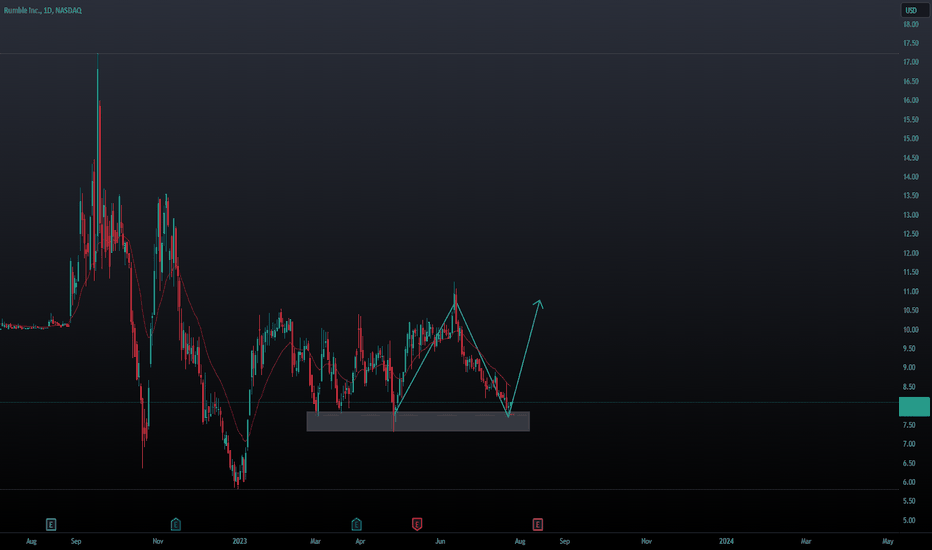932x550 pixels.
Task: Click the 17.50 price axis label
Action: pyautogui.click(x=911, y=43)
